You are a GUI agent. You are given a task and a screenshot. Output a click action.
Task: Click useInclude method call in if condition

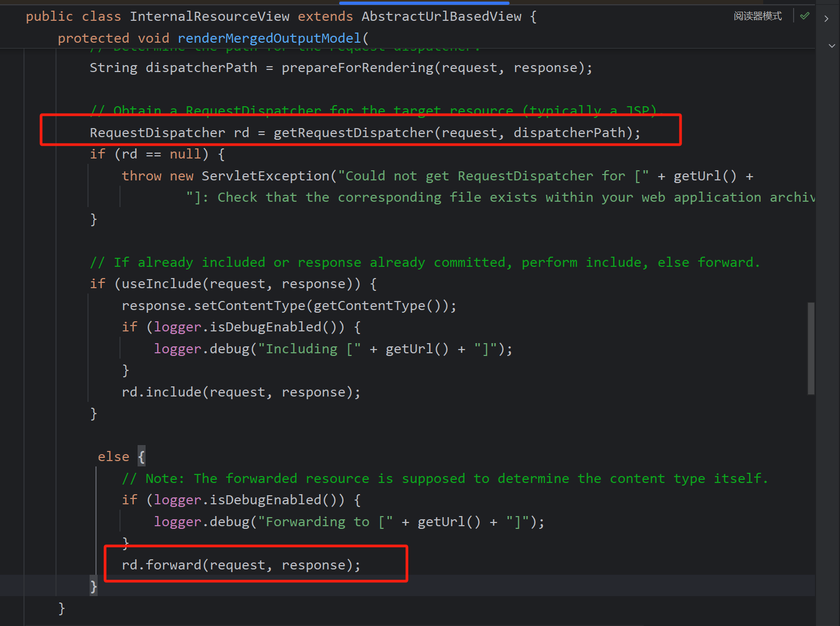coord(161,284)
